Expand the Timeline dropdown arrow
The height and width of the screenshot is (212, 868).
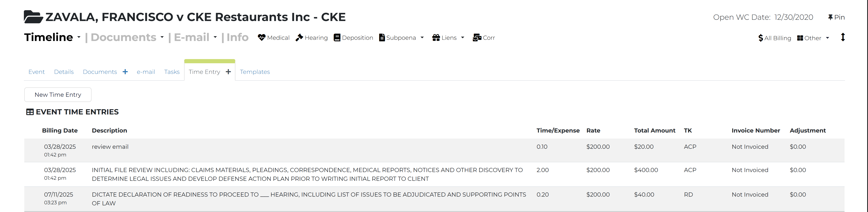(79, 37)
